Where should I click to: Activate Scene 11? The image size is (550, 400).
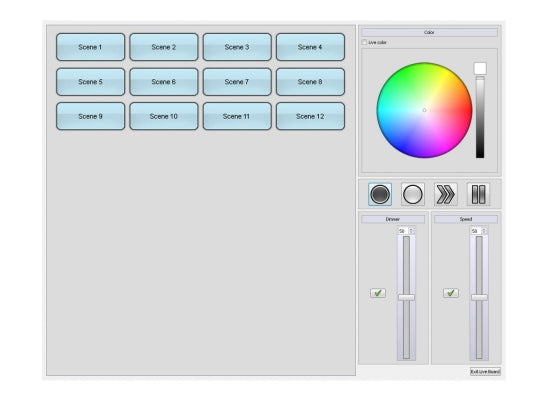pyautogui.click(x=237, y=116)
